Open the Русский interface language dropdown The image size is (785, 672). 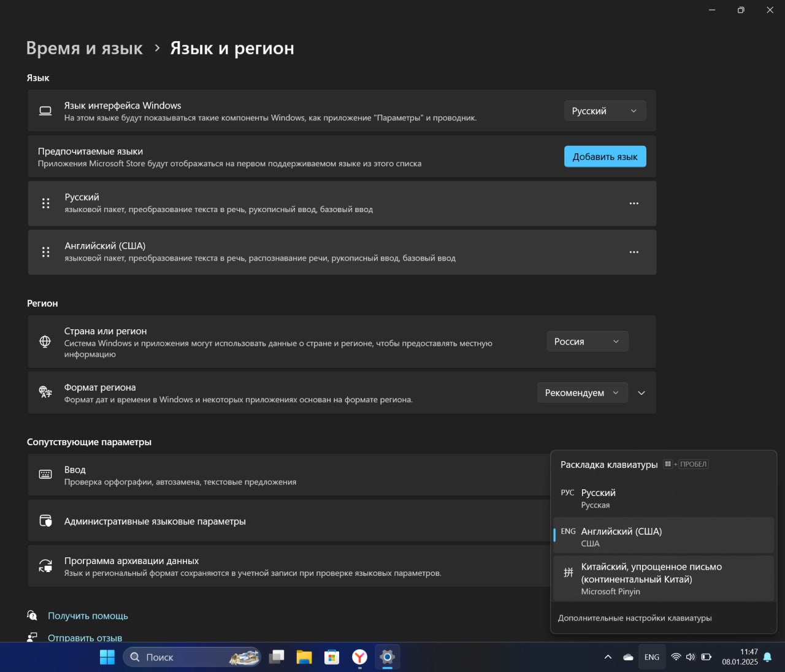coord(605,110)
